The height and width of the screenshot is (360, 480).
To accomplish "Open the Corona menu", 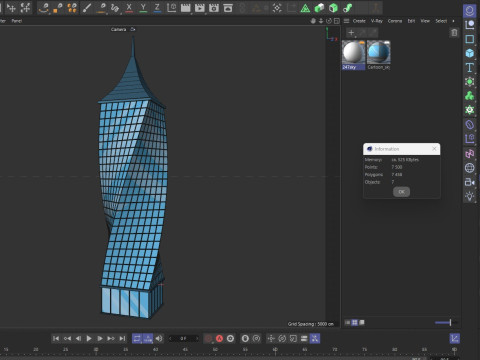I will (x=395, y=21).
